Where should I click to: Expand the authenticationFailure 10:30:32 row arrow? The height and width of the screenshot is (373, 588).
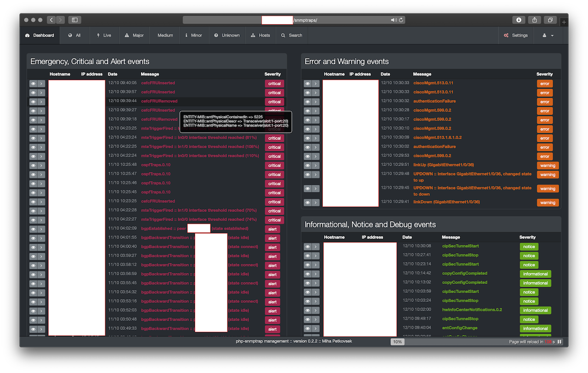coord(316,102)
